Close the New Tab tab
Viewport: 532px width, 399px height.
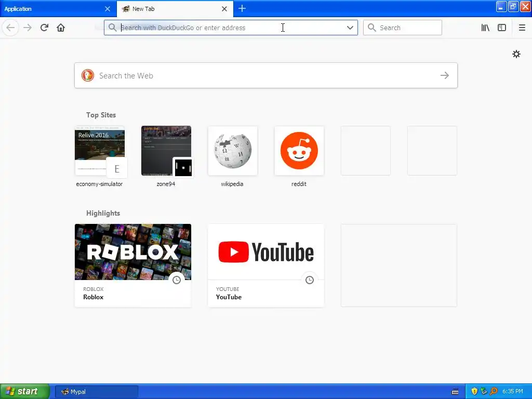click(x=224, y=9)
